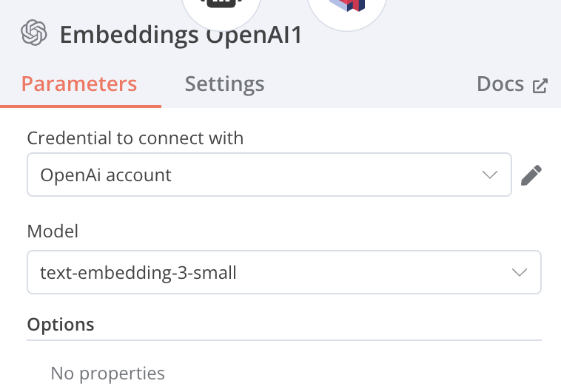Select the OpenAi account credential field
This screenshot has width=561, height=392.
(106, 175)
